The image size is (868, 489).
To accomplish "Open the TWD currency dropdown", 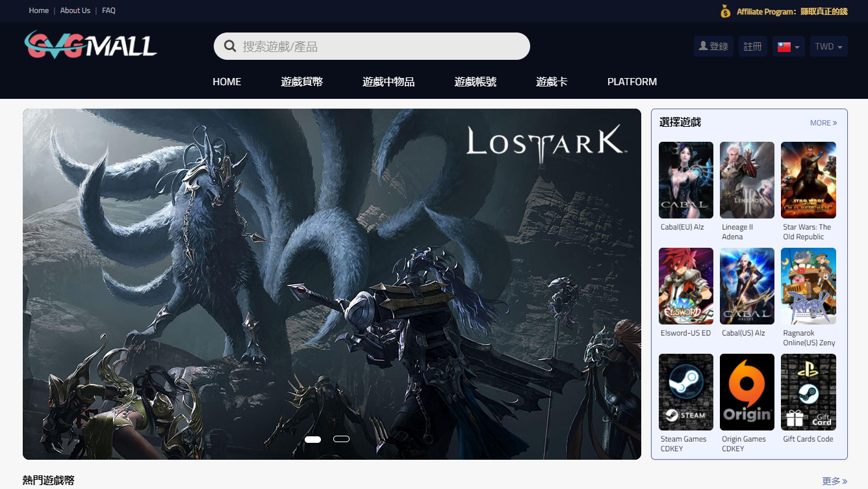I will (829, 46).
